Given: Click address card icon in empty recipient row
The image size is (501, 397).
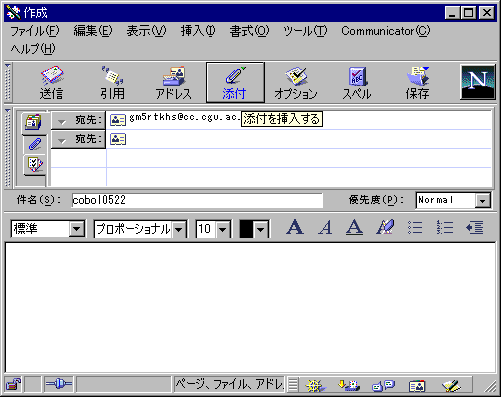Looking at the screenshot, I should click(x=118, y=139).
